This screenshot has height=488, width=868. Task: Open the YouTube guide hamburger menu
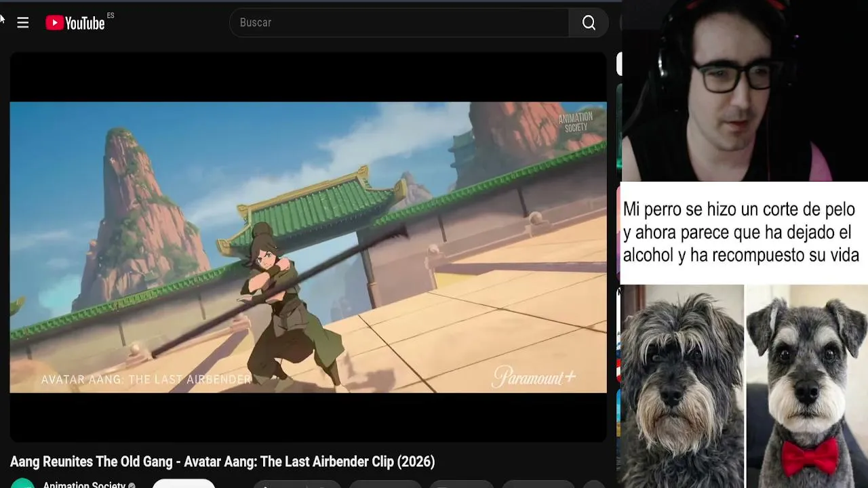23,23
